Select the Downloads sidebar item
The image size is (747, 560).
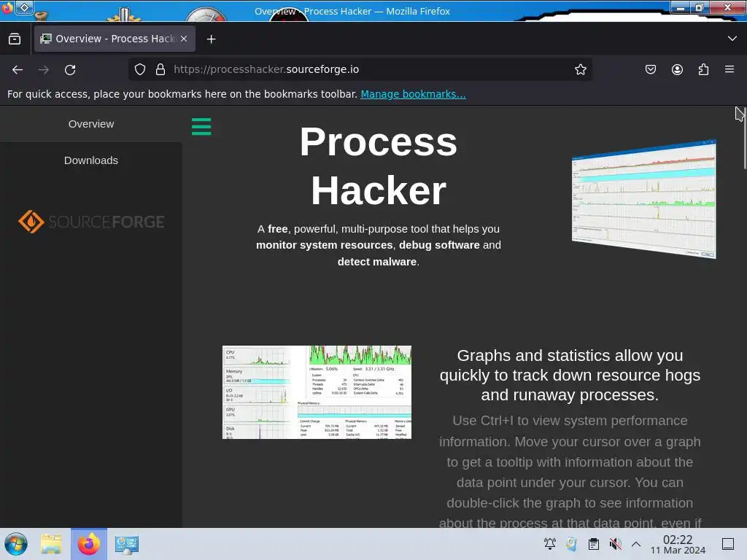coord(91,160)
